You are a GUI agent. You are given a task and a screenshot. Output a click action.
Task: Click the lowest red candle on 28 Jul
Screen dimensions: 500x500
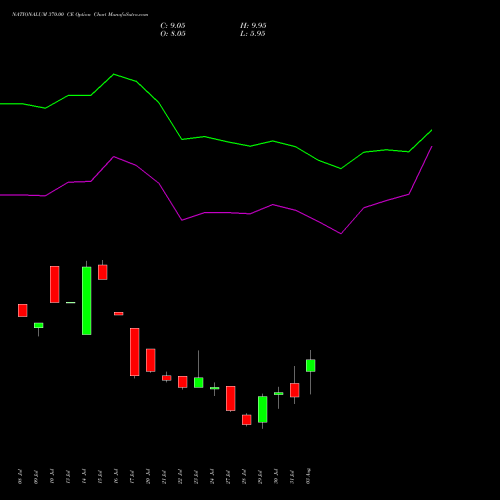[x=247, y=420]
